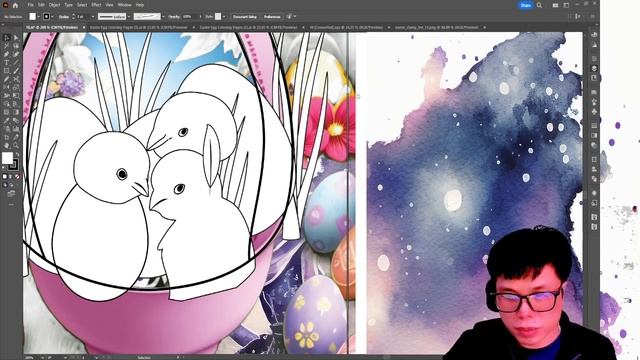640x360 pixels.
Task: Select the Selection tool (black arrow)
Action: click(x=7, y=38)
